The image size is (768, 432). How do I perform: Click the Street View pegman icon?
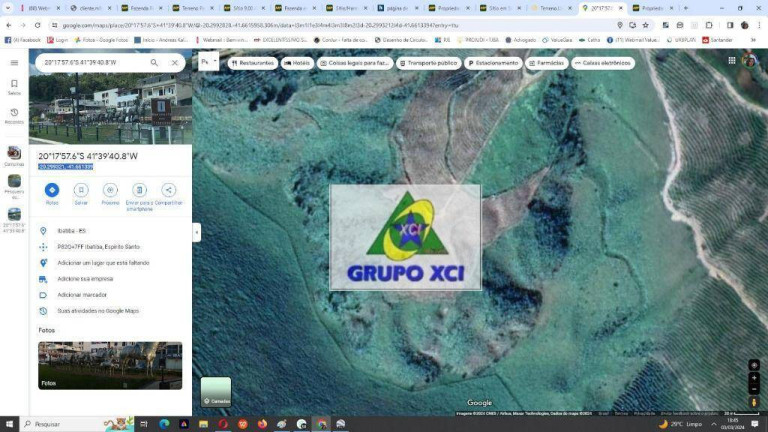click(x=754, y=402)
